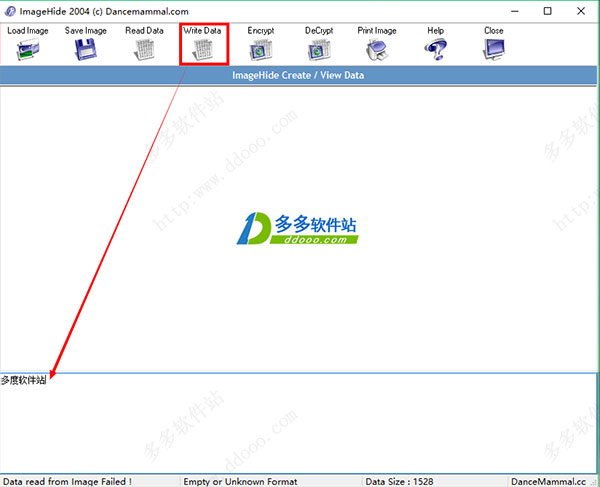The height and width of the screenshot is (487, 600).
Task: Click the Save Image floppy disk icon
Action: click(86, 50)
